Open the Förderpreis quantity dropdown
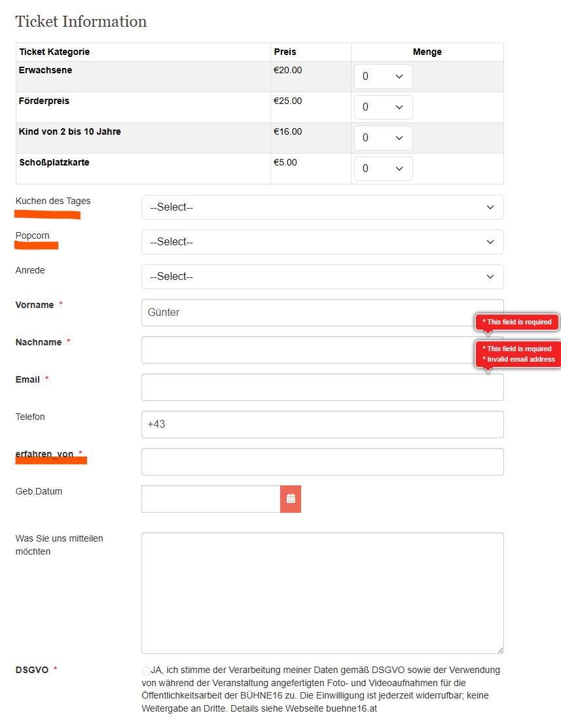Screen dimensions: 561x728 pos(383,107)
